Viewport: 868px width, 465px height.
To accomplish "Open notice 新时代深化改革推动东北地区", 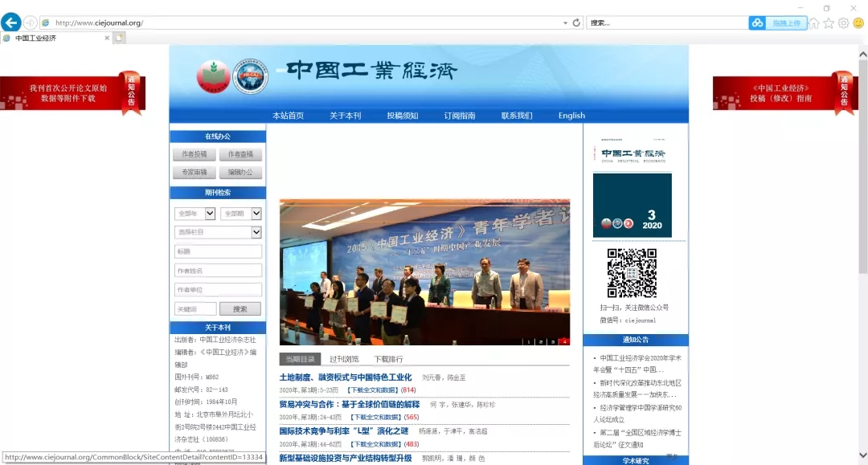I will coord(637,389).
